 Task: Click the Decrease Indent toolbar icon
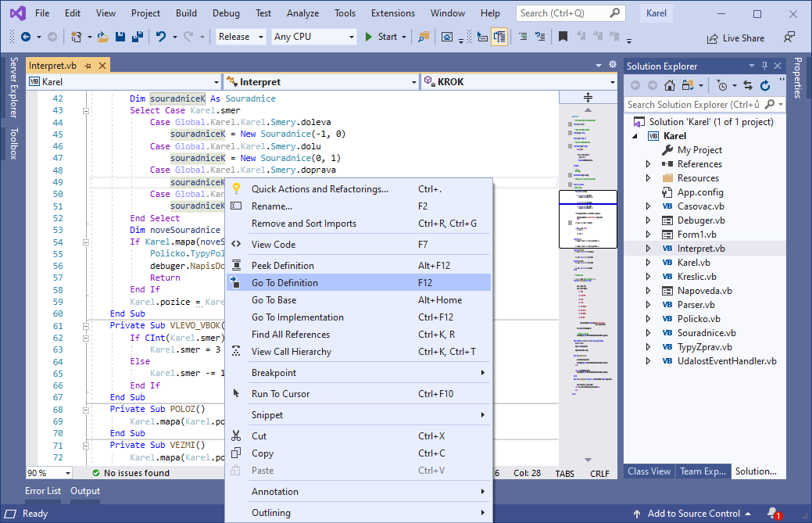tap(523, 37)
